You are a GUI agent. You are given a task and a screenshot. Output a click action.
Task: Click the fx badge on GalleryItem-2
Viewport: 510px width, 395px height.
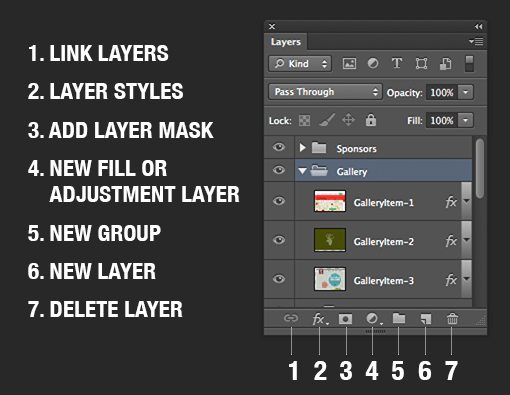(x=451, y=241)
